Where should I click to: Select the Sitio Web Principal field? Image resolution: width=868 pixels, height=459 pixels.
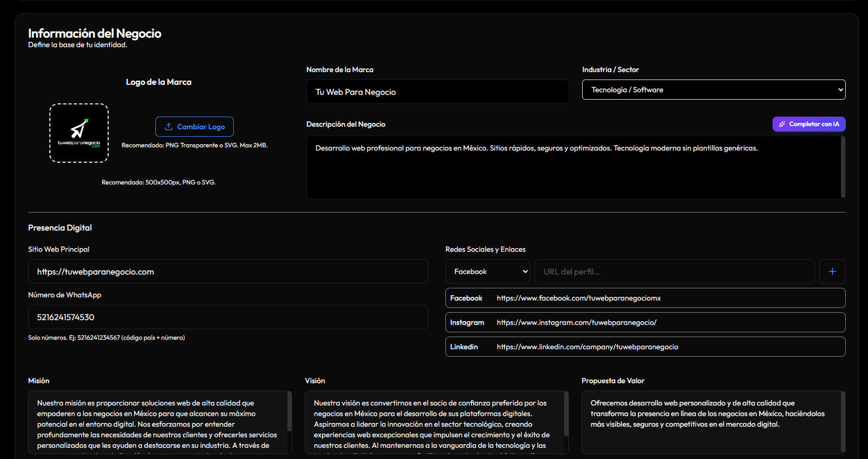(x=228, y=271)
